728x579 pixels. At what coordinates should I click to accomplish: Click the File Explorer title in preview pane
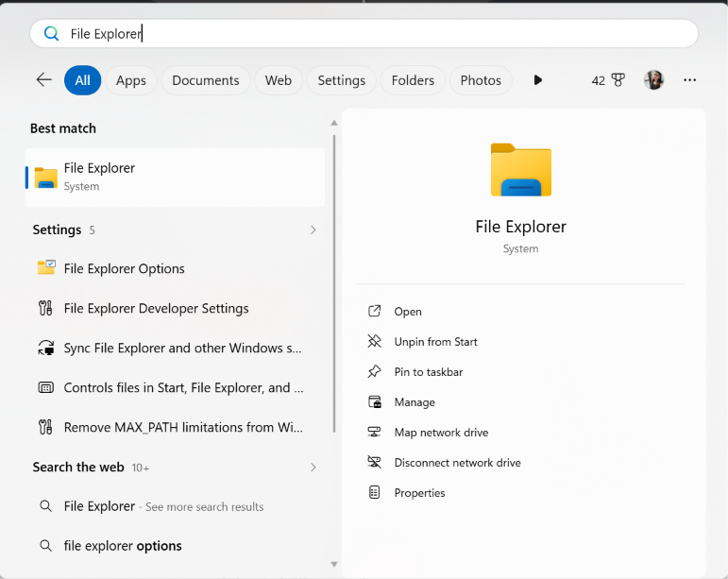click(x=520, y=227)
